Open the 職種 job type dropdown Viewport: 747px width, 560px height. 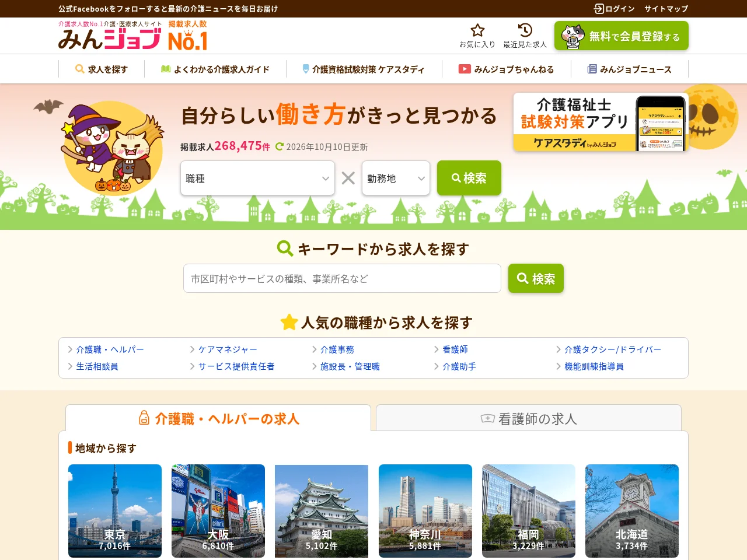coord(257,178)
